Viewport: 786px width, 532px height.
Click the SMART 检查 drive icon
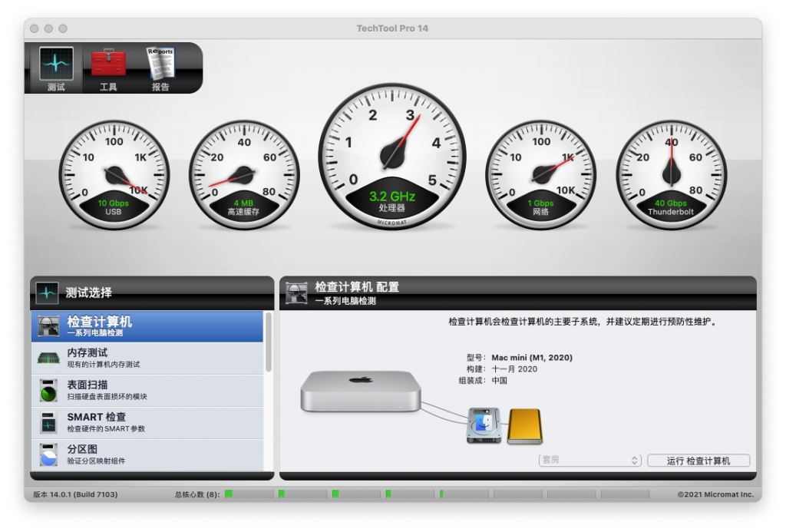[48, 423]
